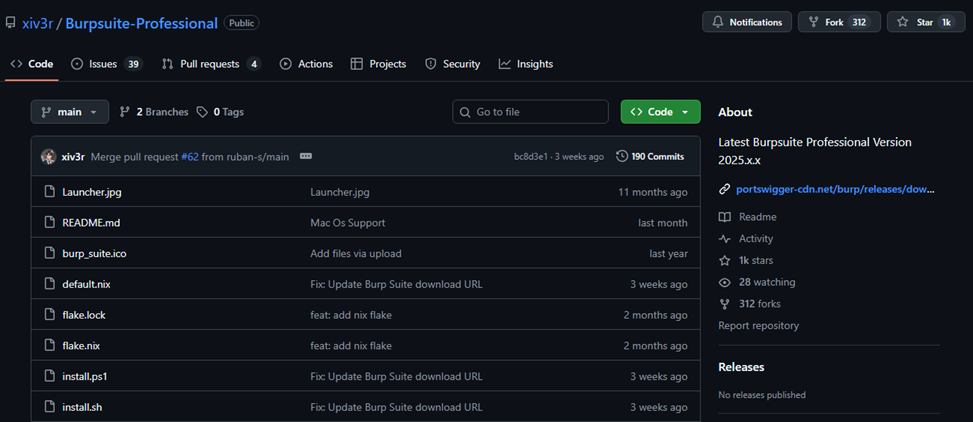973x422 pixels.
Task: Click the file icon next to flake.nix
Action: pos(50,346)
